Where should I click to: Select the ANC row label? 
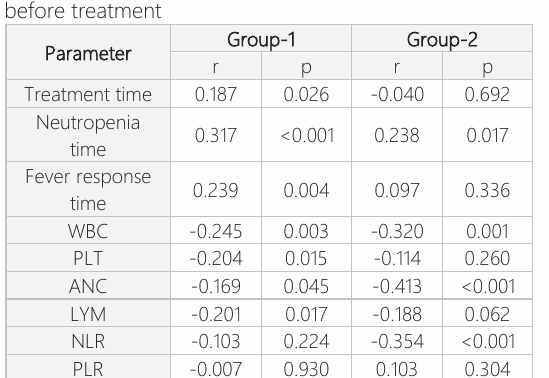(88, 286)
